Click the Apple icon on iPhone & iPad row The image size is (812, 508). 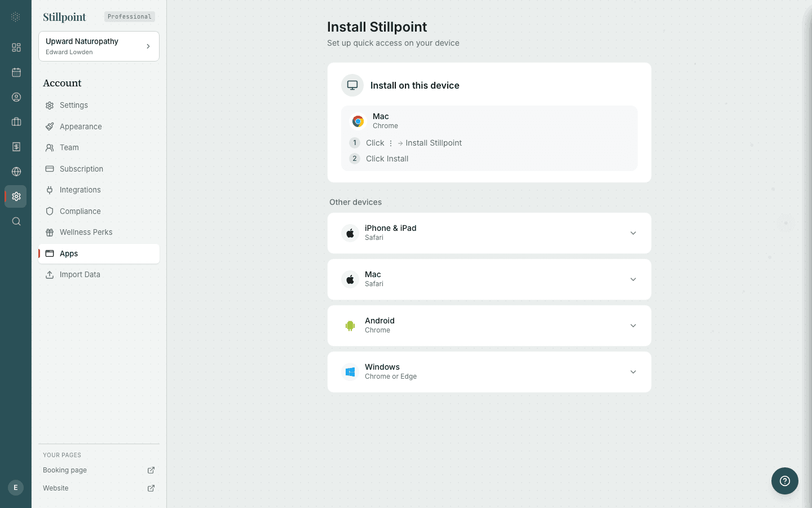click(x=350, y=233)
